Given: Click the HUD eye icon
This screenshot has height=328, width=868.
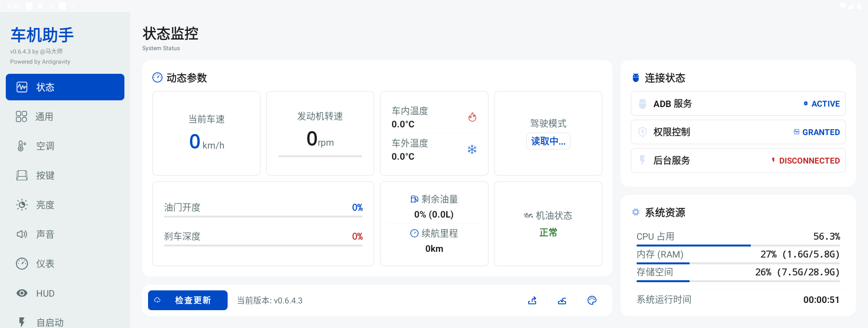Looking at the screenshot, I should point(22,293).
